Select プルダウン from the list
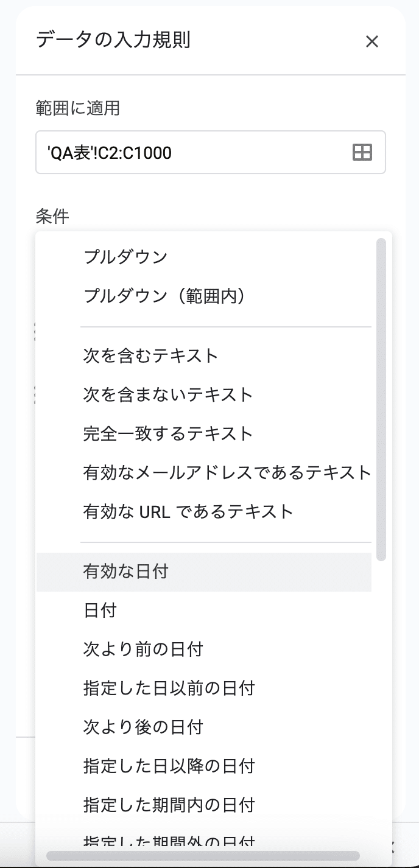This screenshot has height=868, width=419. coord(204,257)
